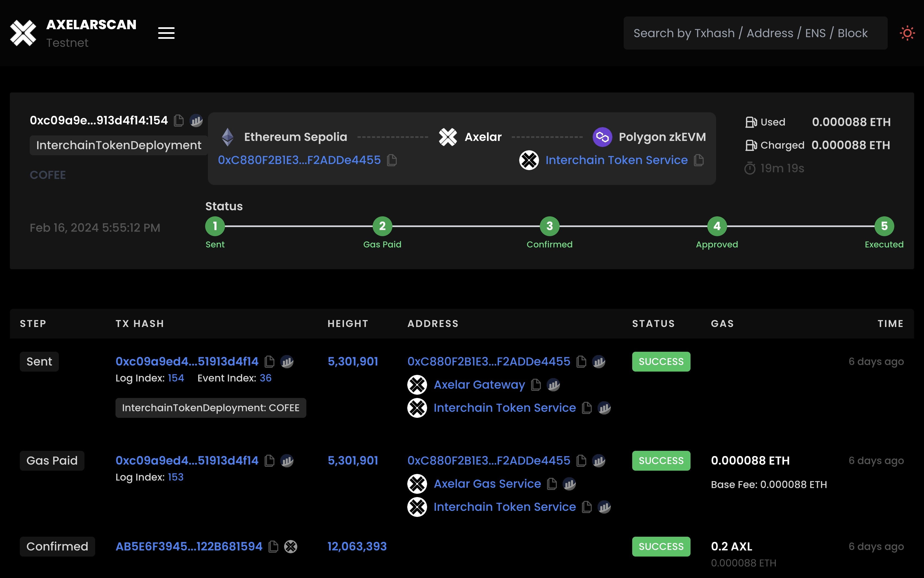
Task: Click the SUCCESS badge in Sent row
Action: pos(661,362)
